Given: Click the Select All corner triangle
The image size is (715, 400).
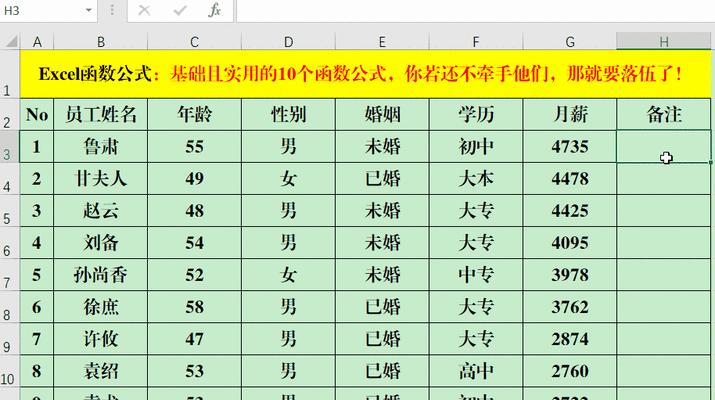Looking at the screenshot, I should point(10,42).
